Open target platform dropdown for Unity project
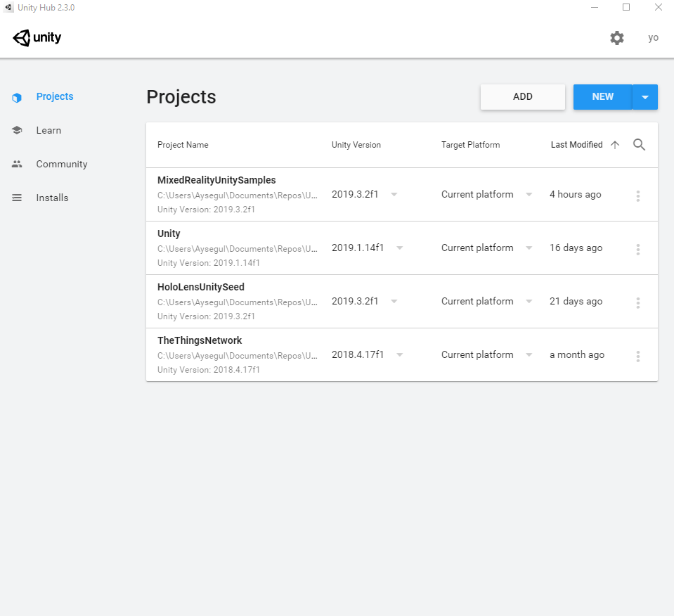The height and width of the screenshot is (616, 674). pyautogui.click(x=529, y=248)
